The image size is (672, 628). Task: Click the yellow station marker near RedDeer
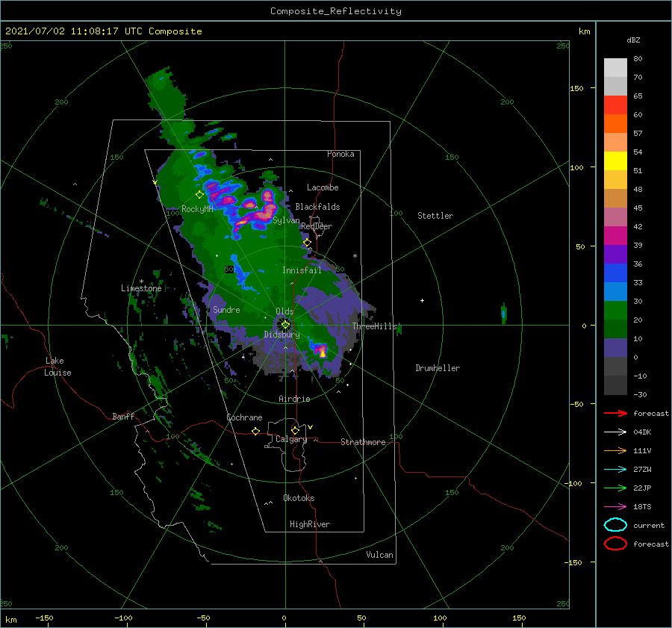[x=307, y=243]
